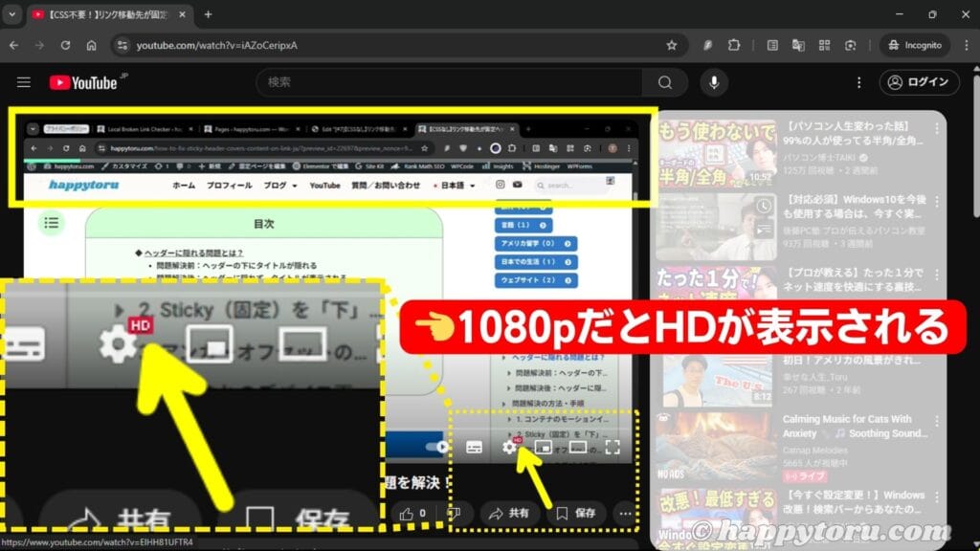Bookmark this page with the star icon
The width and height of the screenshot is (980, 551).
[671, 45]
